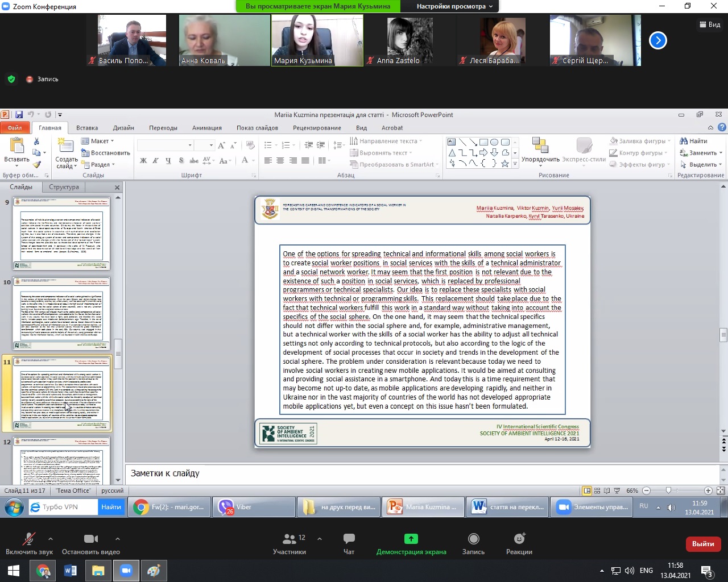This screenshot has width=728, height=582.
Task: Switch to the Вставка ribbon tab
Action: click(x=87, y=128)
